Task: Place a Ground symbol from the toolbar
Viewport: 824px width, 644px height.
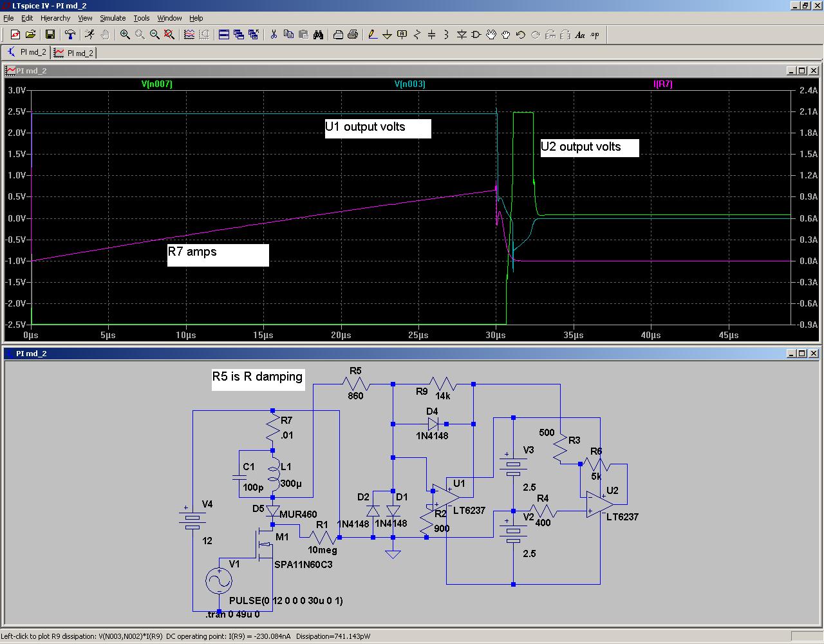Action: [388, 35]
